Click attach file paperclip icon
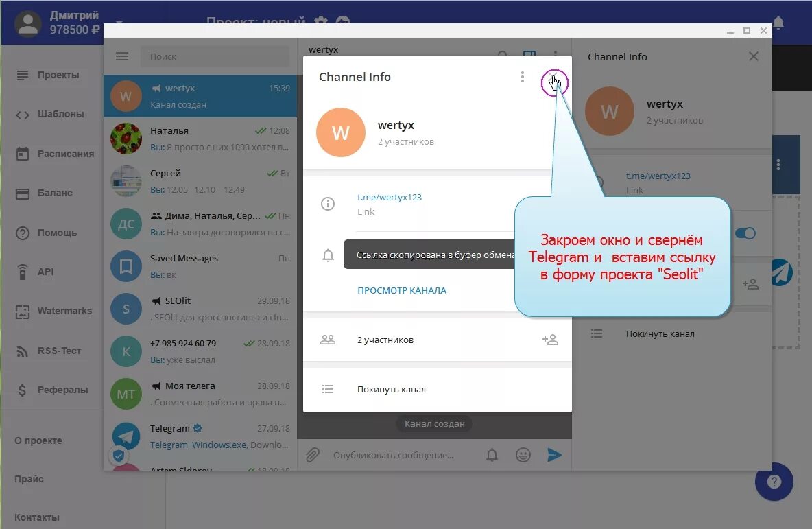The image size is (812, 529). point(312,455)
